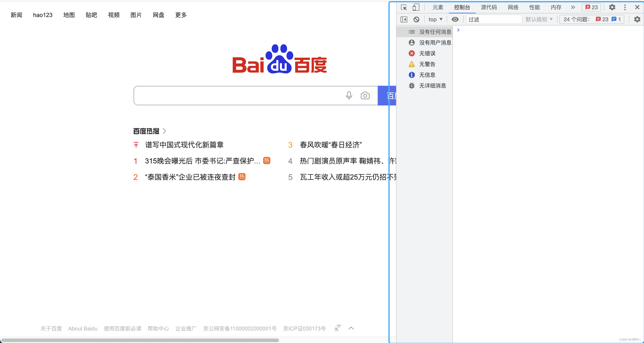
Task: Select 'No messages' list entry in sidebar
Action: tap(424, 32)
